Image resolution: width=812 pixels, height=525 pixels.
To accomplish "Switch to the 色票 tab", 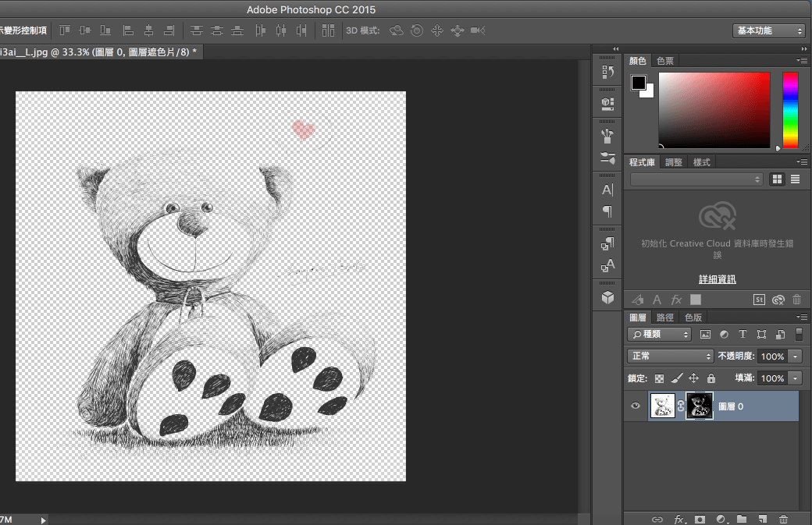I will (665, 61).
